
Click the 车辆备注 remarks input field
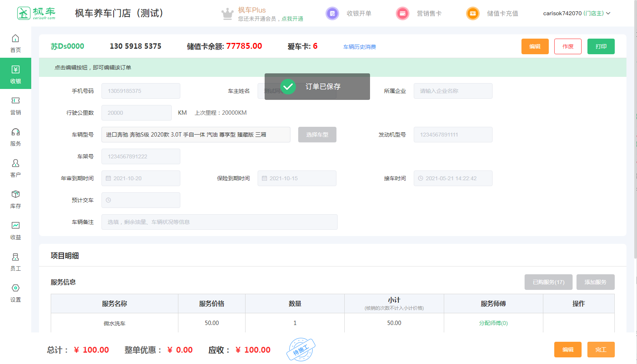(x=219, y=222)
